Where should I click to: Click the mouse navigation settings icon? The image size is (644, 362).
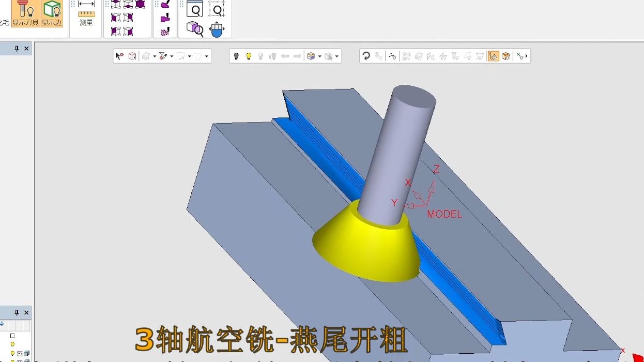coord(217,29)
